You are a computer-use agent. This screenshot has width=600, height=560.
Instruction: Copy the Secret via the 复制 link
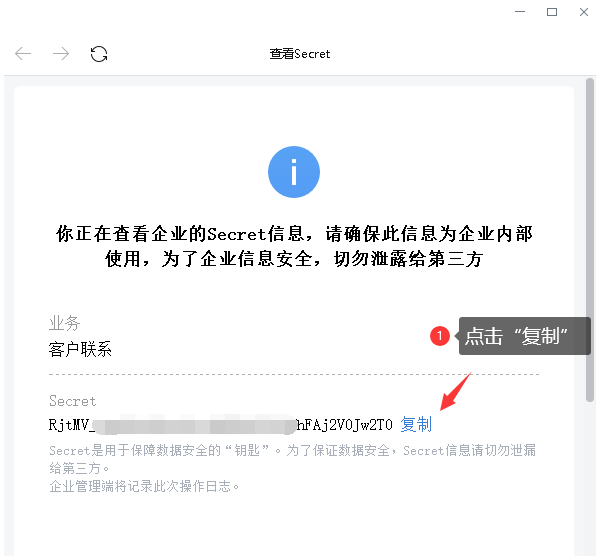pos(416,424)
